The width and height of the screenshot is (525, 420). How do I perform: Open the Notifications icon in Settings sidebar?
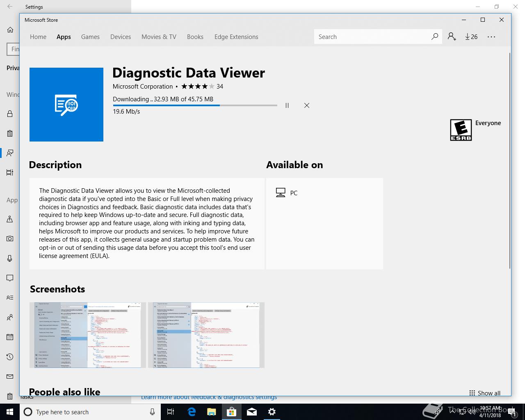point(10,278)
